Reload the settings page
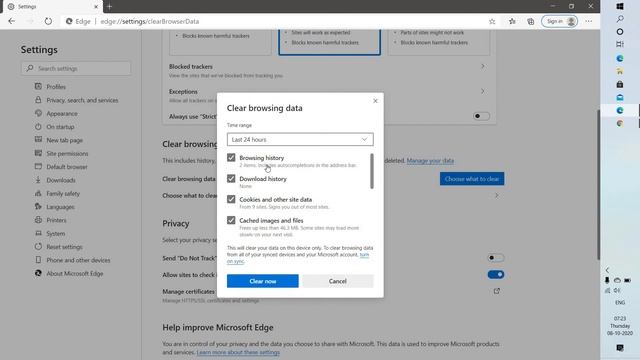 (48, 21)
